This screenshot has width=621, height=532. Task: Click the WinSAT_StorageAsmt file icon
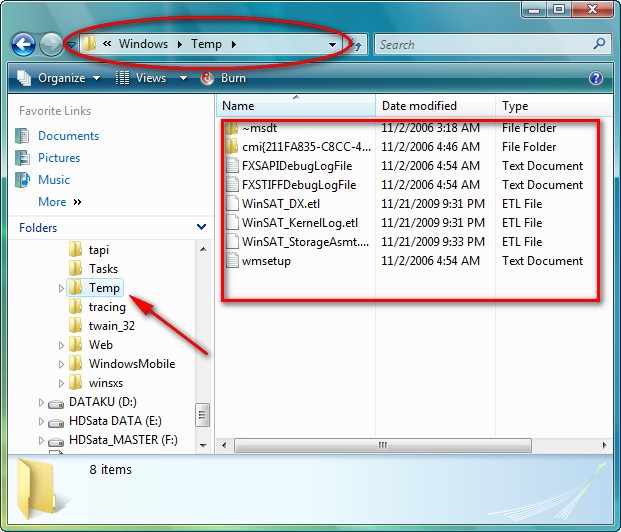[232, 242]
